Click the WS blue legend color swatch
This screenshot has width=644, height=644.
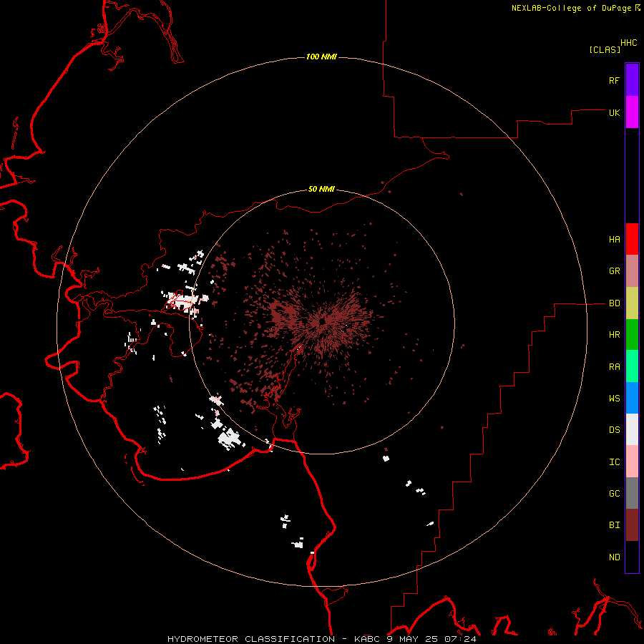pos(632,398)
